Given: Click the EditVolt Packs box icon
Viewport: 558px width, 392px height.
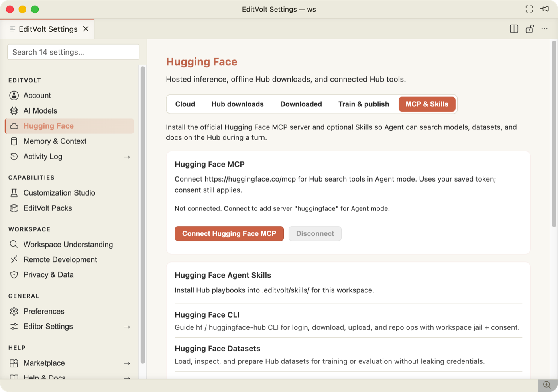Looking at the screenshot, I should click(x=14, y=208).
